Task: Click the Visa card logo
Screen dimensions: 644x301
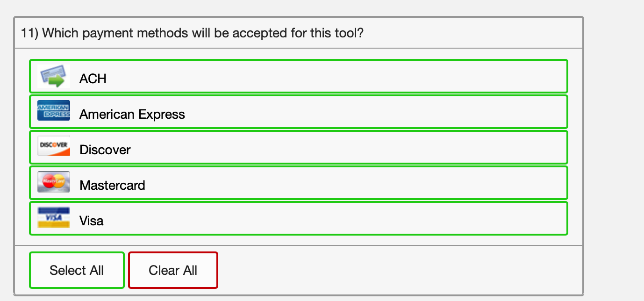Action: click(x=54, y=217)
